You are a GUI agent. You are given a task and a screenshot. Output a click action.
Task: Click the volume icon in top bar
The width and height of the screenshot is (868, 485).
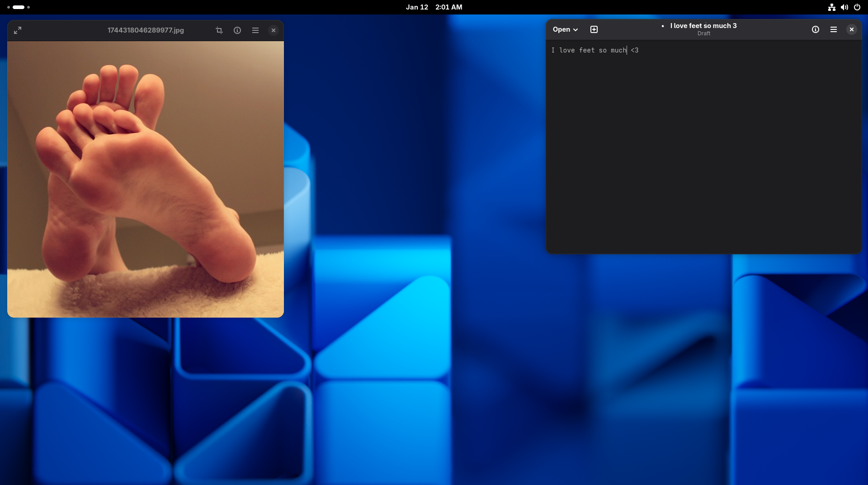844,7
